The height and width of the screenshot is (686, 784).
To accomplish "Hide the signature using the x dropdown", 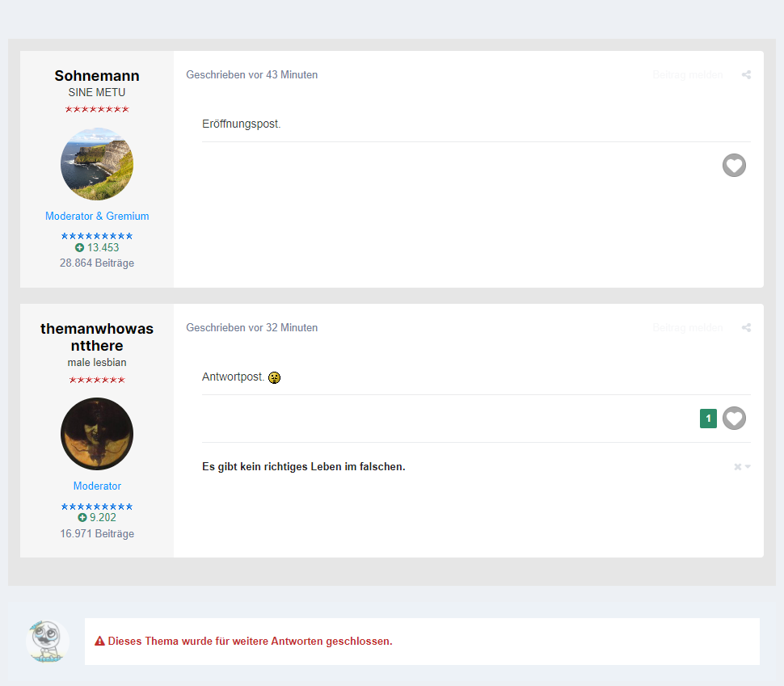I will coord(742,466).
